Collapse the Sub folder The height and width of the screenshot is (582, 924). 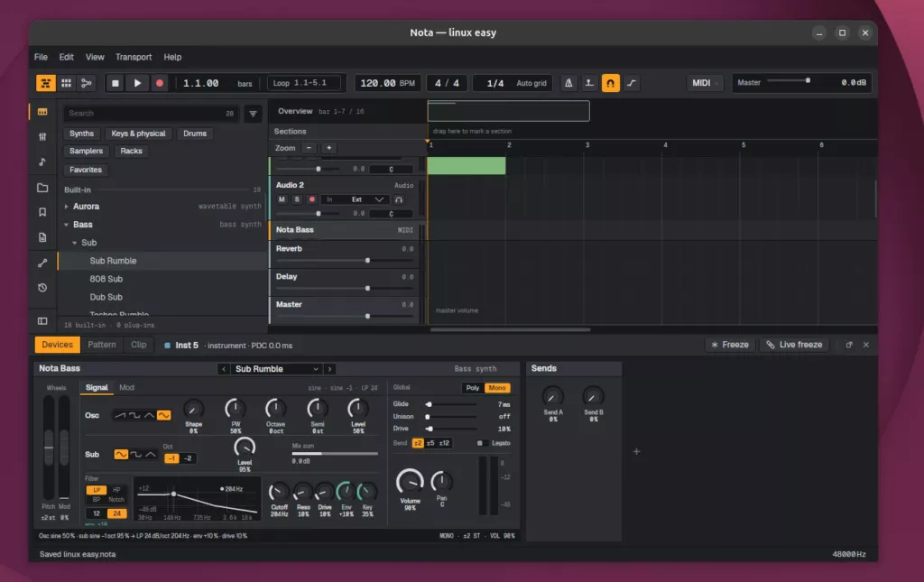point(74,243)
